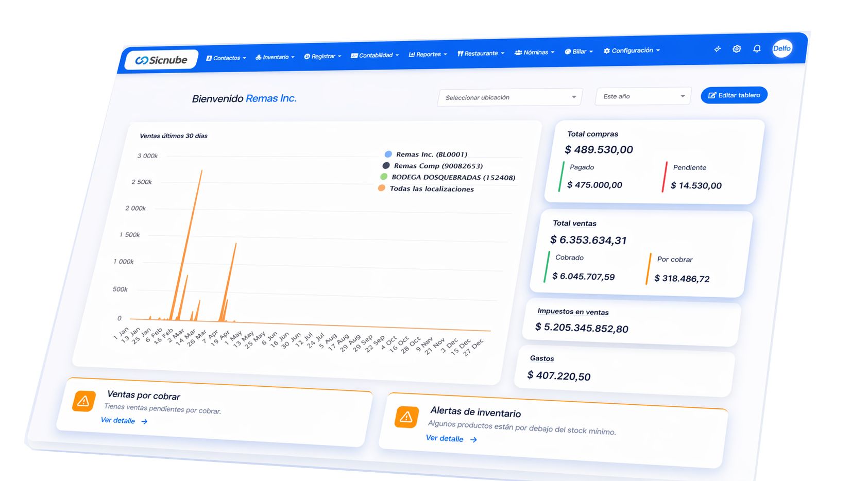Open the Reportes menu
This screenshot has height=481, width=868.
tap(427, 54)
